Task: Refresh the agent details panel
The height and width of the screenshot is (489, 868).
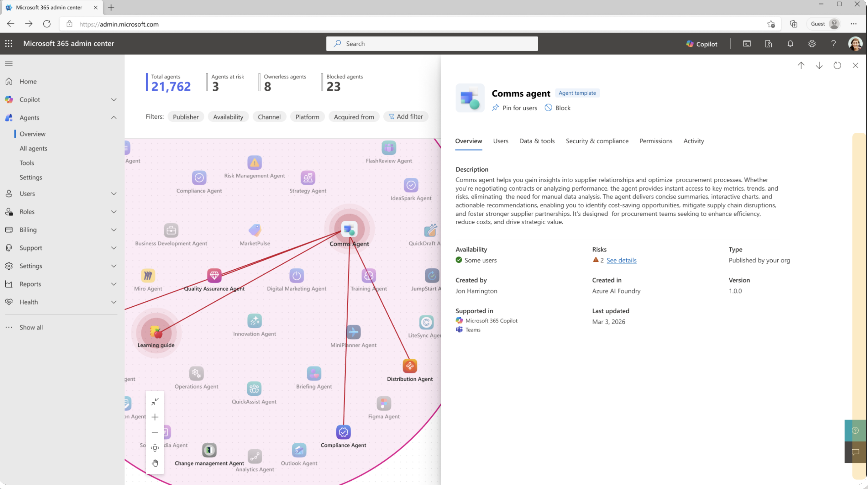Action: pos(837,65)
